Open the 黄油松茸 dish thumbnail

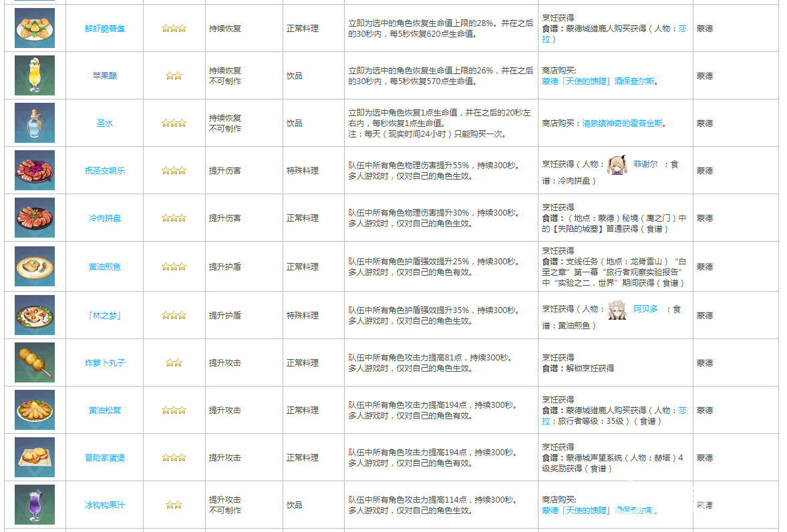pos(35,410)
